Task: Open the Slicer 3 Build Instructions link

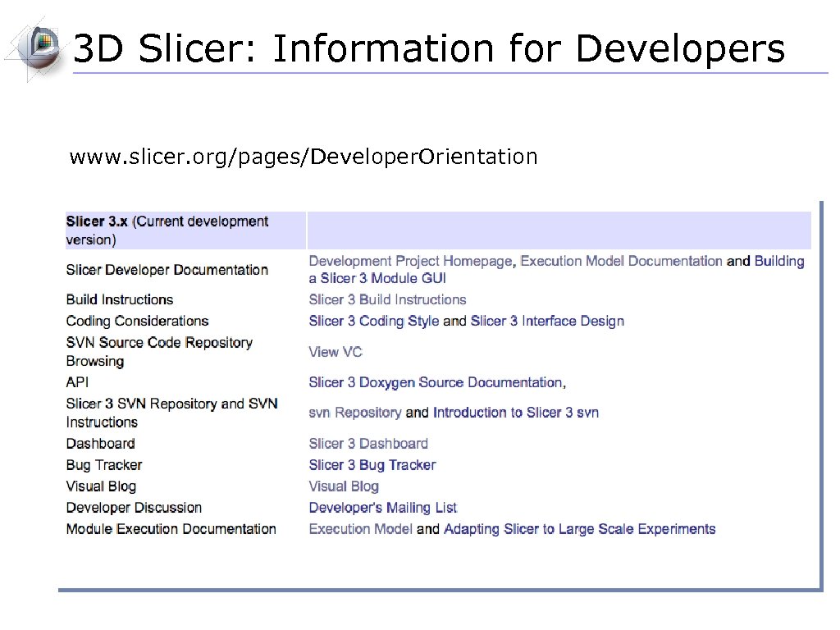Action: tap(387, 299)
